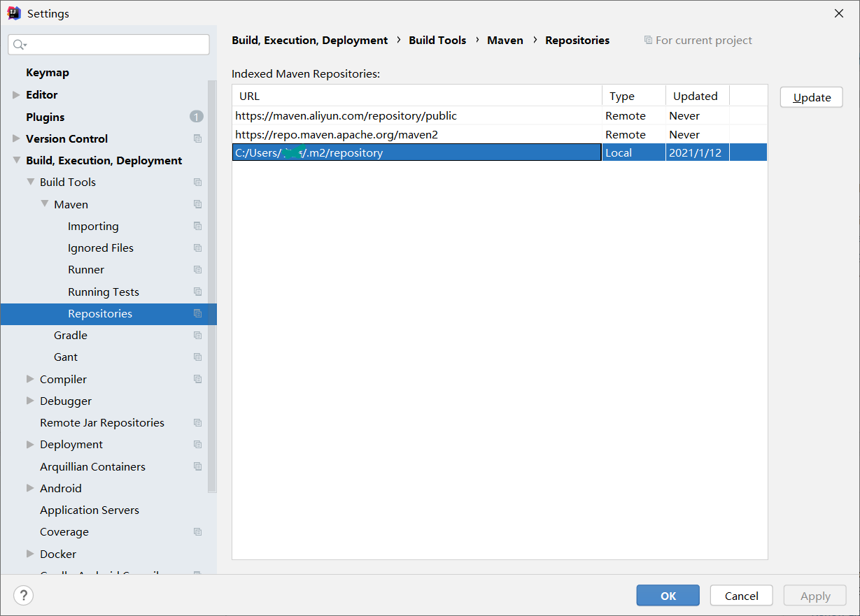
Task: Click Build Tools in the breadcrumb
Action: pyautogui.click(x=437, y=40)
